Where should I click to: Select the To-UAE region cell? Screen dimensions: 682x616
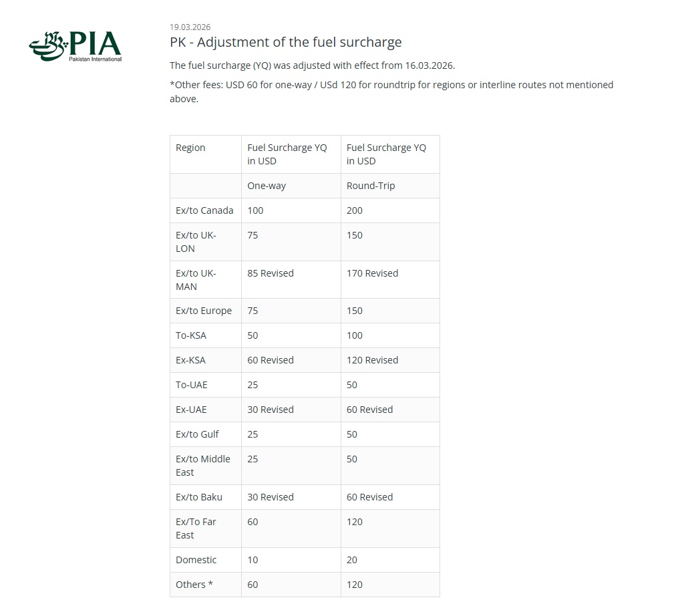(189, 385)
